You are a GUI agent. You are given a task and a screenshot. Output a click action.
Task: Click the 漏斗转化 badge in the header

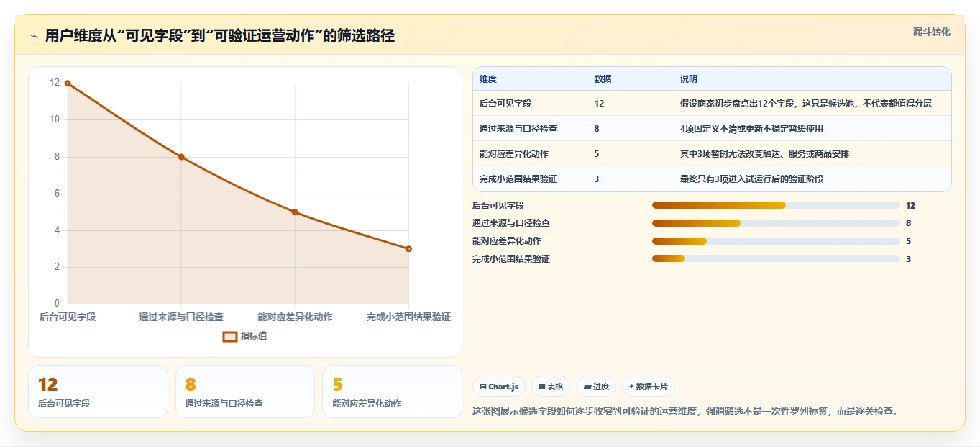(931, 32)
